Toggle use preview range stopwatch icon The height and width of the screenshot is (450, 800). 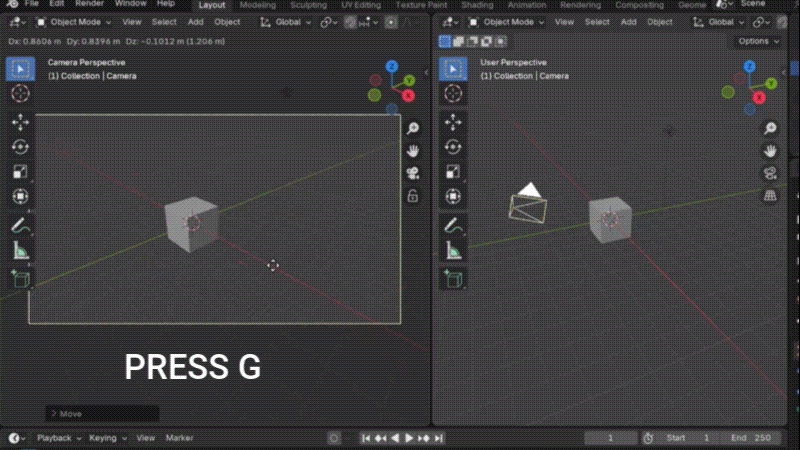648,438
